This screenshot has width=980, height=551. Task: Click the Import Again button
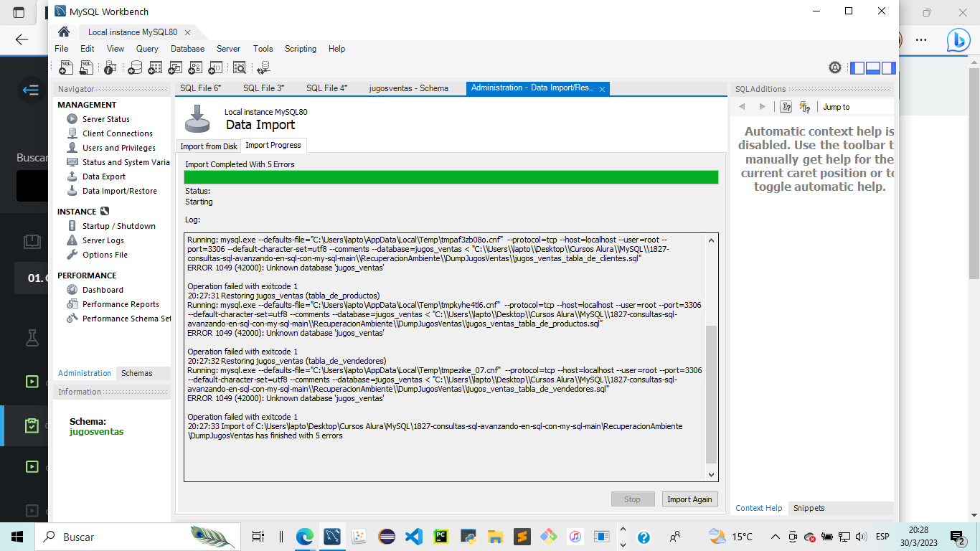(x=689, y=499)
